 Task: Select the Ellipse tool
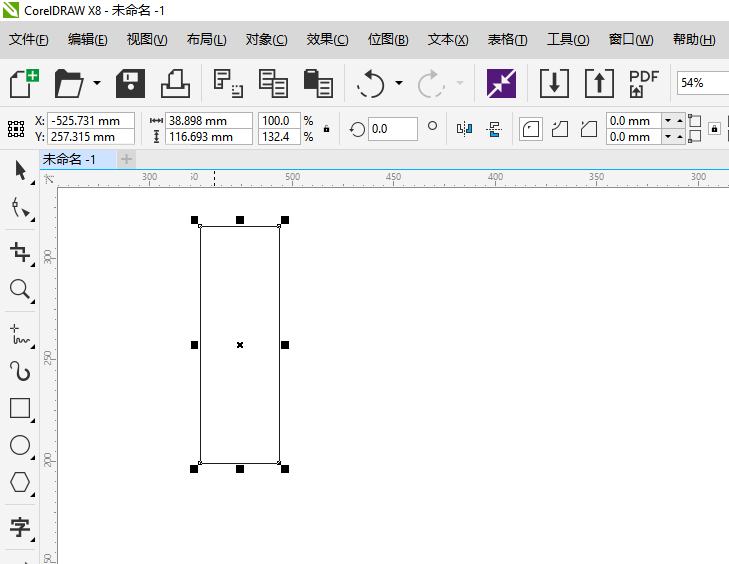pos(19,446)
